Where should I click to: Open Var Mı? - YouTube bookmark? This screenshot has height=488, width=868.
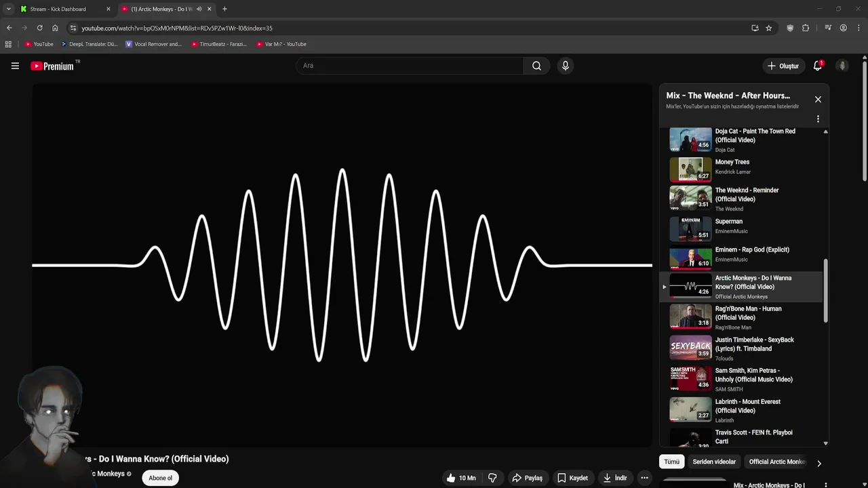(281, 44)
